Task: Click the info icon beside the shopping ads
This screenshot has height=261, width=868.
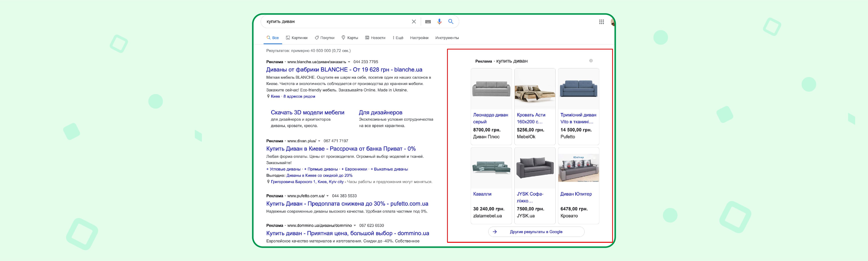Action: click(x=591, y=61)
